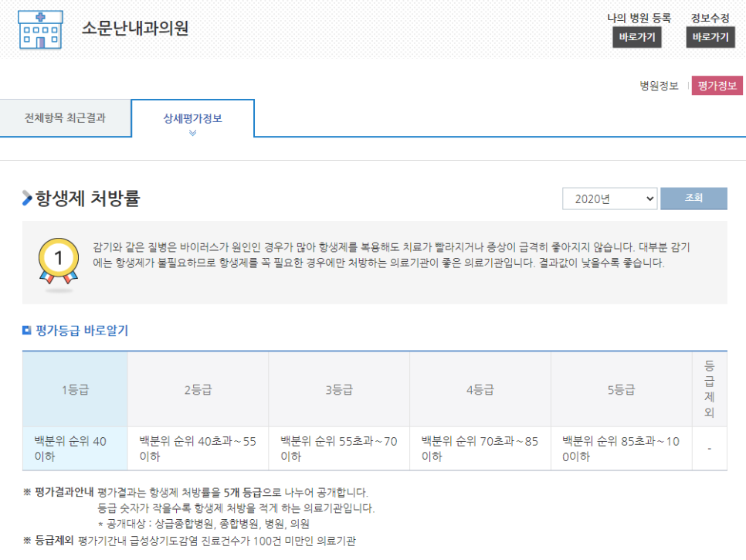Click the 항생제 처방률 heading
Viewport: 746px width, 560px height.
87,198
